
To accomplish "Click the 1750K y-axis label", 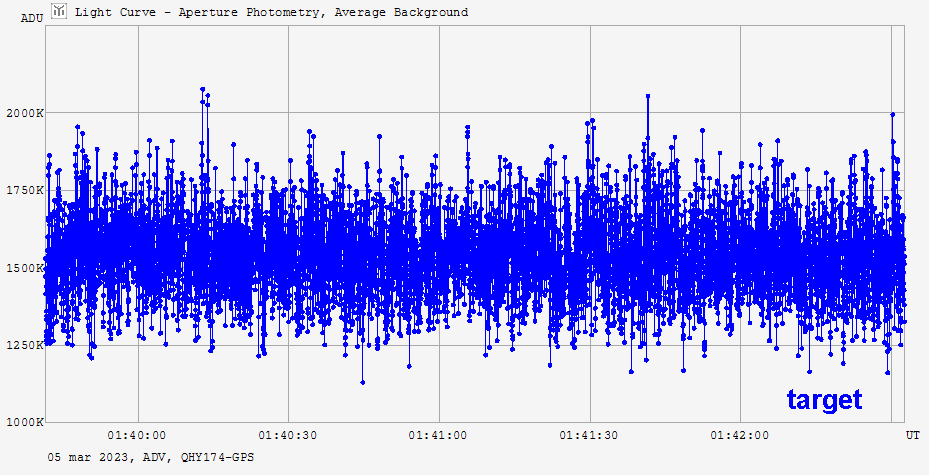I will 25,190.
